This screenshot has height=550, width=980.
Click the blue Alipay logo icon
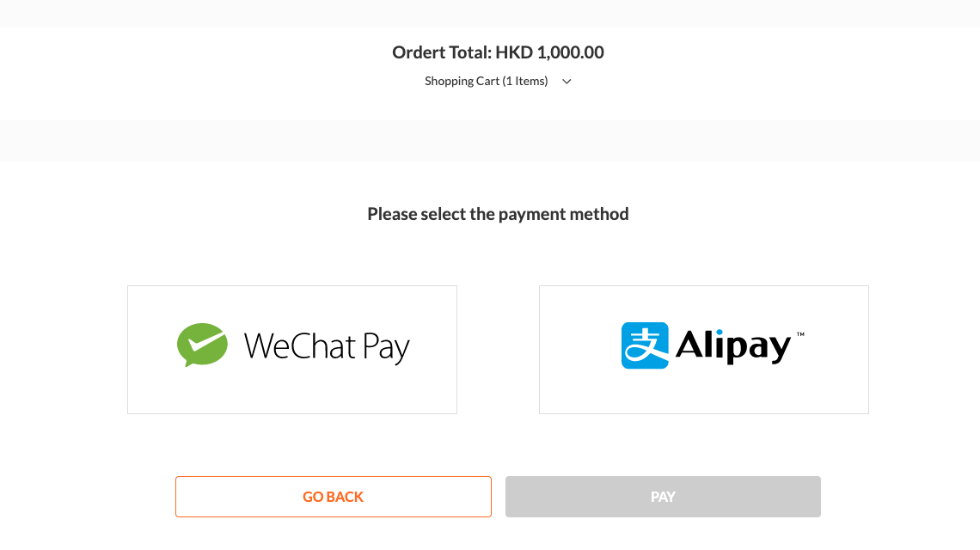[645, 345]
